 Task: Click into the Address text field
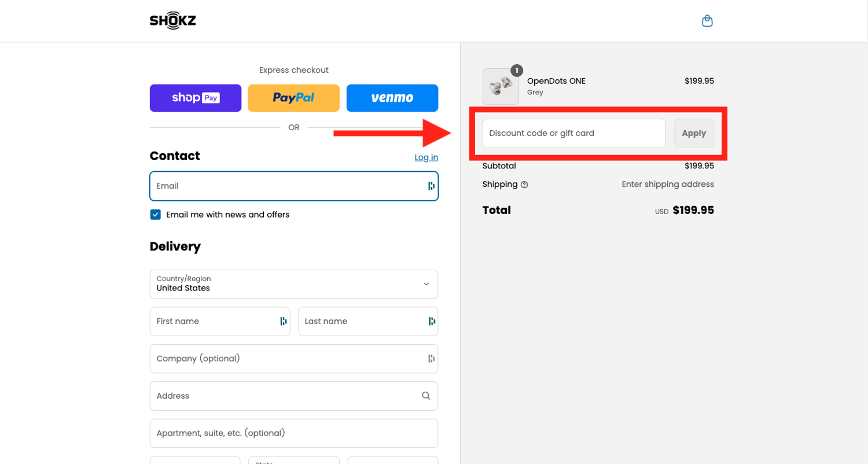coord(284,396)
